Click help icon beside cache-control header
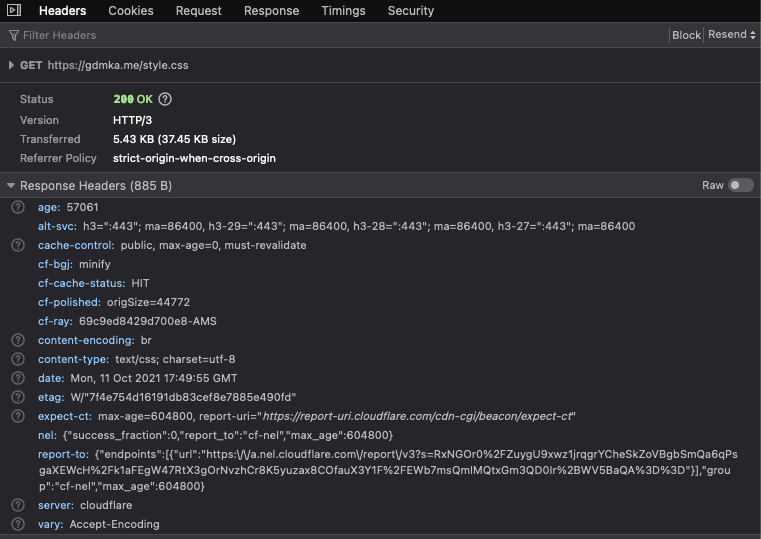The height and width of the screenshot is (539, 761). (18, 245)
